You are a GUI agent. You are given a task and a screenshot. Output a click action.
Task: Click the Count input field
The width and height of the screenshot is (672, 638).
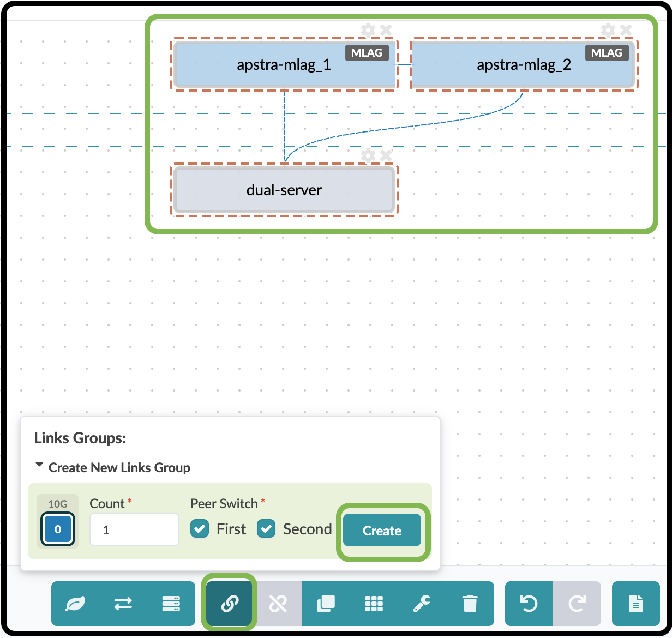134,529
